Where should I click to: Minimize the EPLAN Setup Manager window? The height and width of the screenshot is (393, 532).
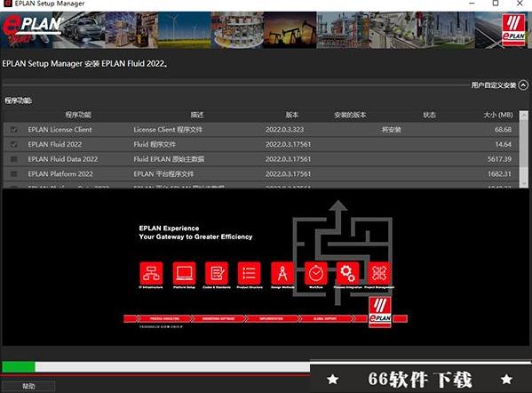coord(472,4)
